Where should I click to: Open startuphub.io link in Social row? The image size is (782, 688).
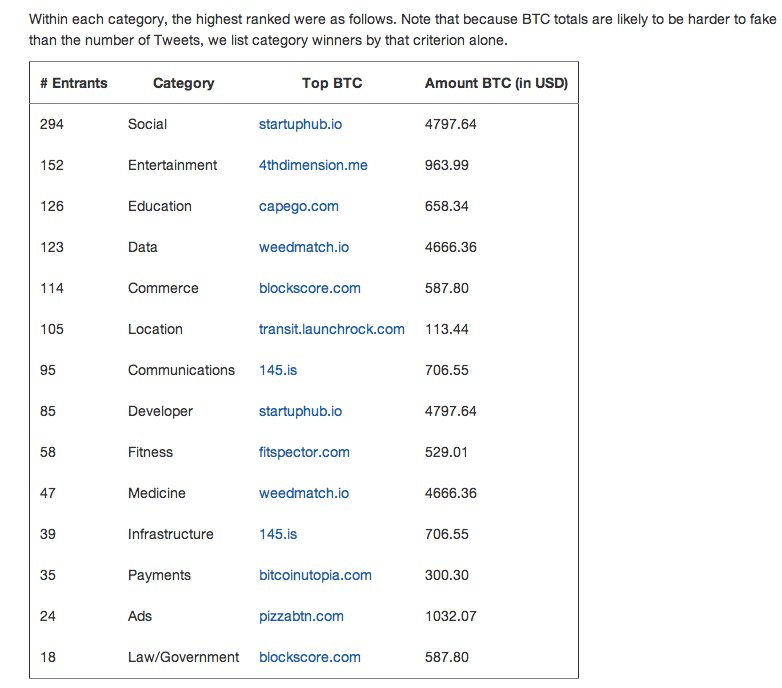pyautogui.click(x=300, y=124)
